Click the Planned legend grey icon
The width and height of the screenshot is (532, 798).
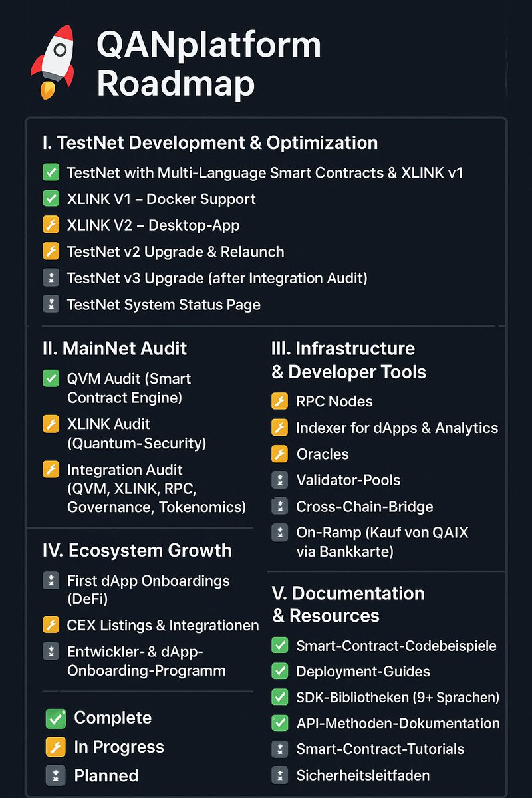[55, 775]
